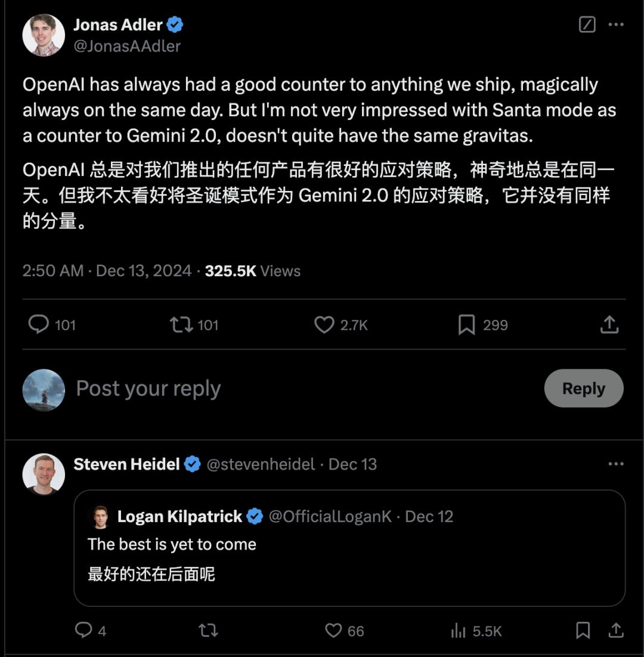Click the gray Reply button
This screenshot has height=657, width=644.
(x=583, y=388)
